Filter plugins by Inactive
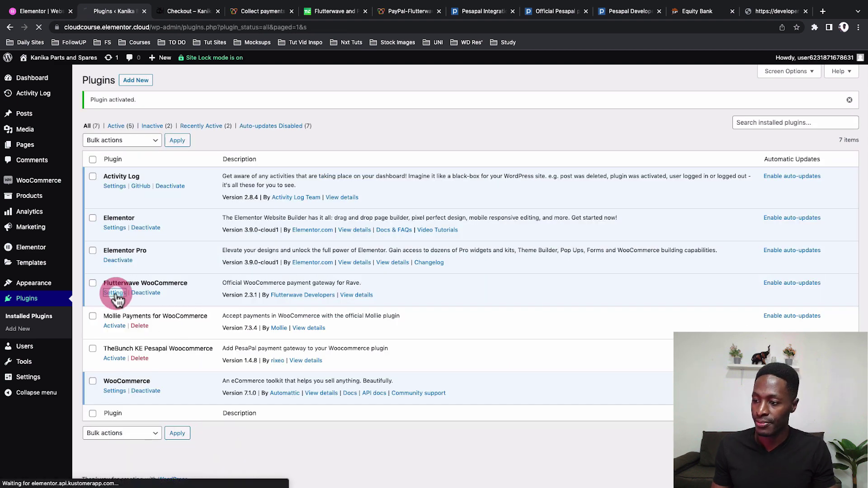This screenshot has width=868, height=488. (x=152, y=126)
